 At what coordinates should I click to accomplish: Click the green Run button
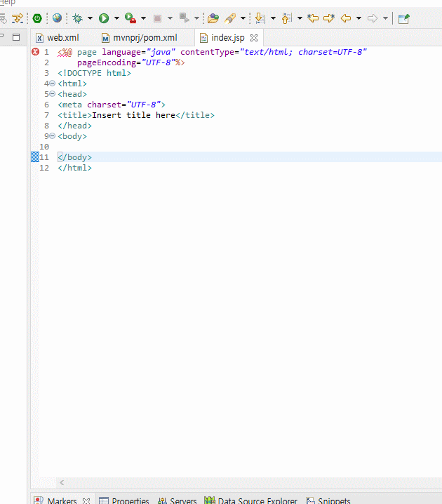tap(104, 18)
